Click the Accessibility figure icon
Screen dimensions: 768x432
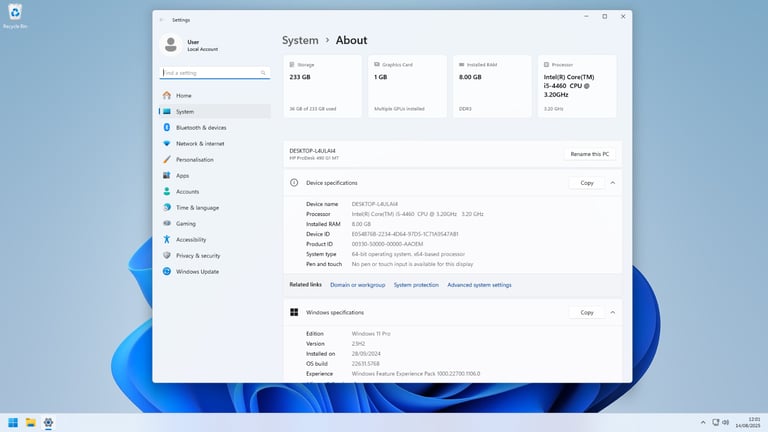click(x=167, y=240)
